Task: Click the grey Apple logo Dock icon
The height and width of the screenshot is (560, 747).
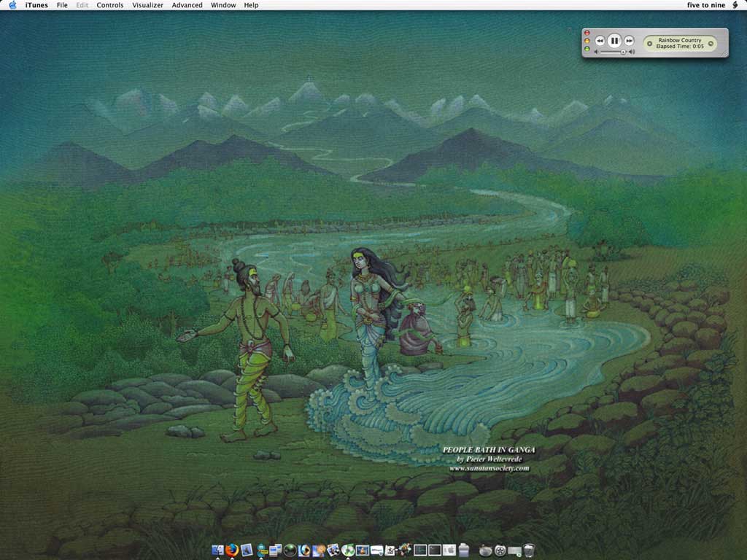Action: coord(449,551)
